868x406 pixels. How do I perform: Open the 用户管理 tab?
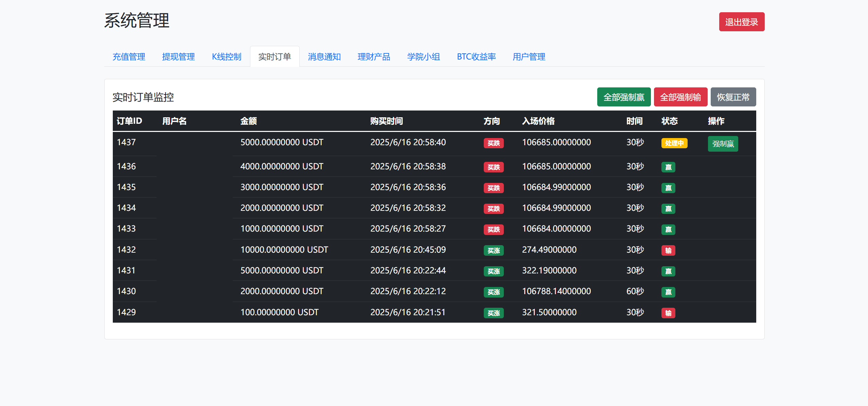click(x=529, y=57)
